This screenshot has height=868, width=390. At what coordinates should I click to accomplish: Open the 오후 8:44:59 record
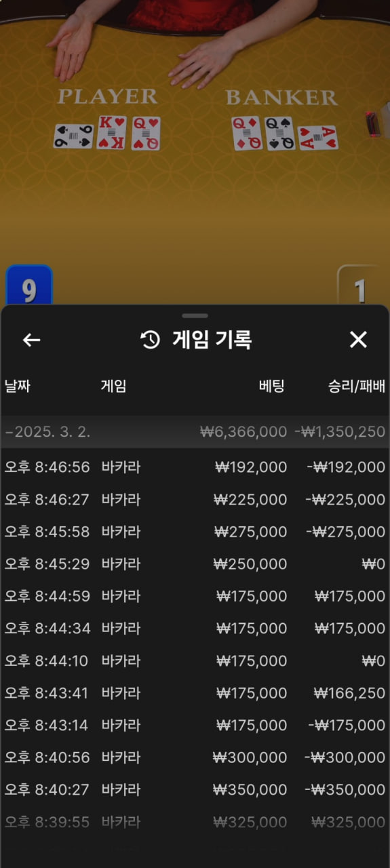(195, 596)
